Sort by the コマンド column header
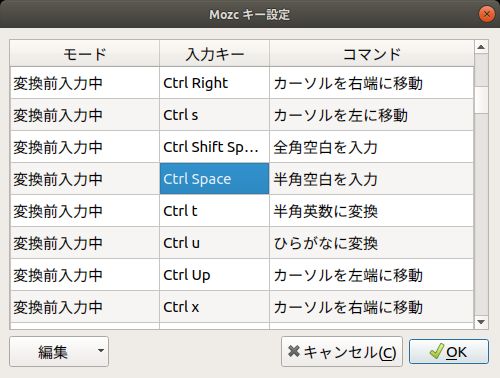Image resolution: width=500 pixels, height=378 pixels. pyautogui.click(x=371, y=54)
